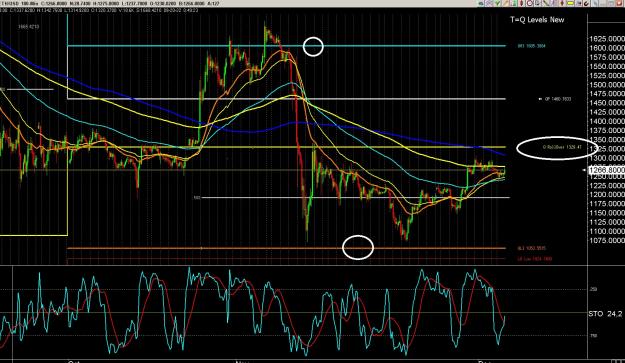Click the 1375.0000 price axis label
Screen dimensions: 625x363
click(x=606, y=131)
